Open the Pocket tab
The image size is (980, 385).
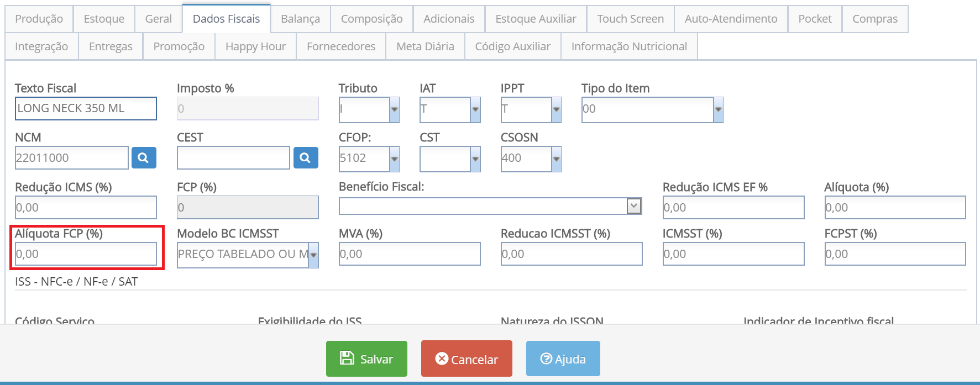click(x=815, y=19)
